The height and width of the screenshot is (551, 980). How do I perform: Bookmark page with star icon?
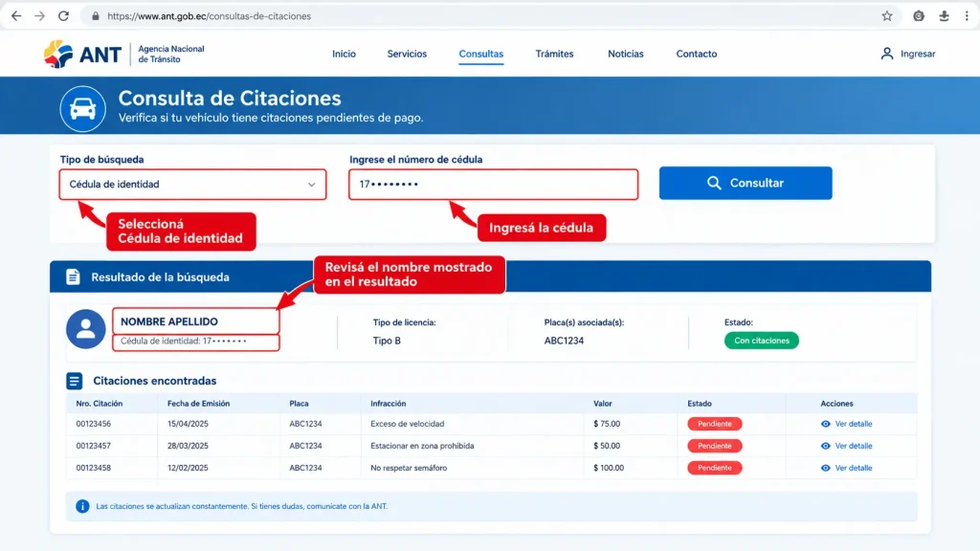click(887, 16)
